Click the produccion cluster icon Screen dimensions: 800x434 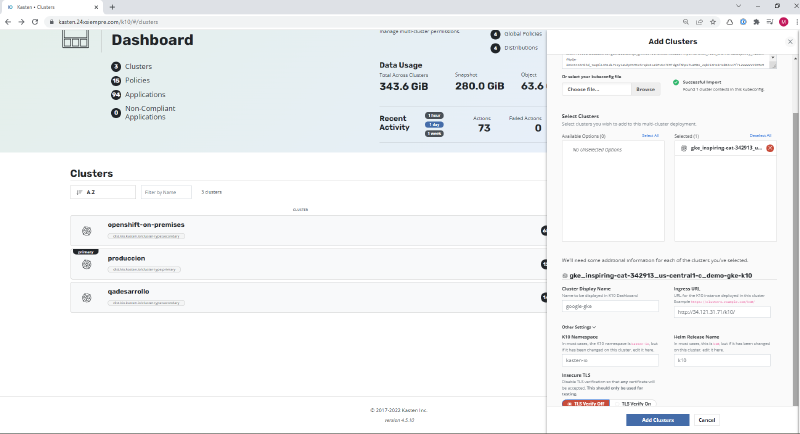pos(87,264)
